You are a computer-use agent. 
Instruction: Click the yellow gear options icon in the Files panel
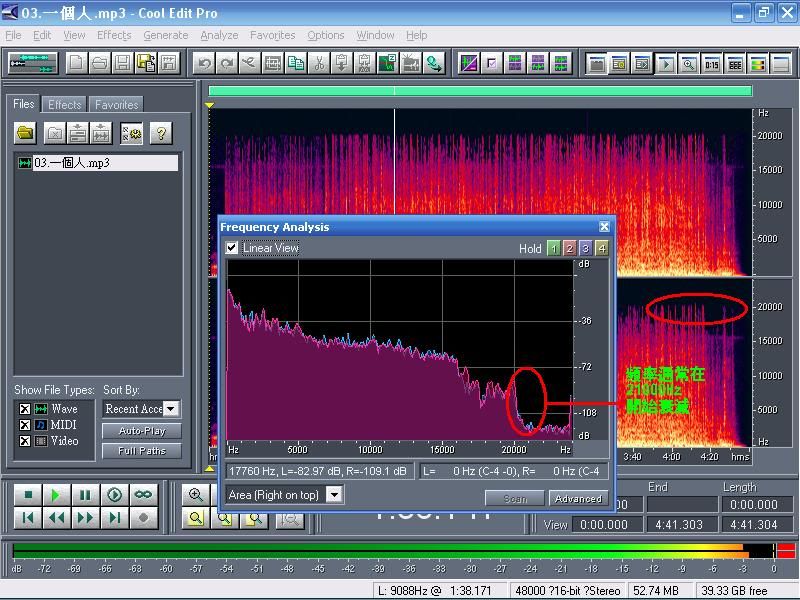point(132,134)
